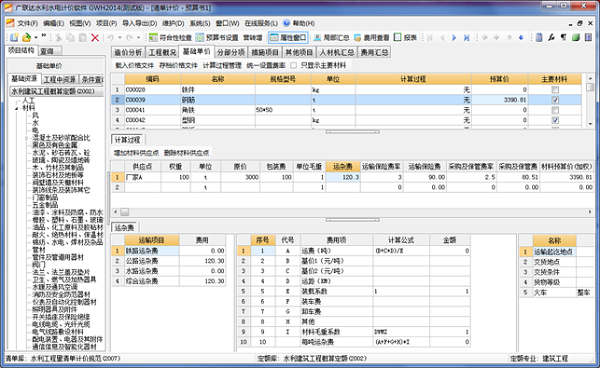Switch to the 分部分项 tab
The image size is (600, 368).
point(231,52)
